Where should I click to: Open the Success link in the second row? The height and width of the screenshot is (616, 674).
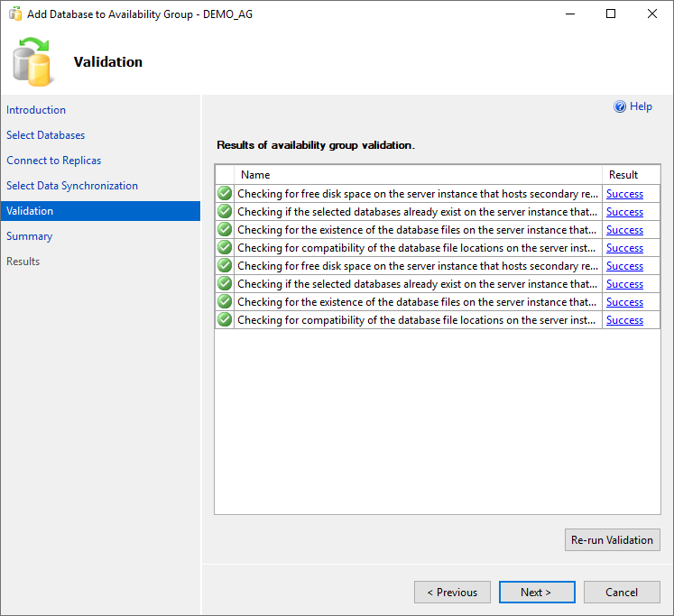point(624,212)
